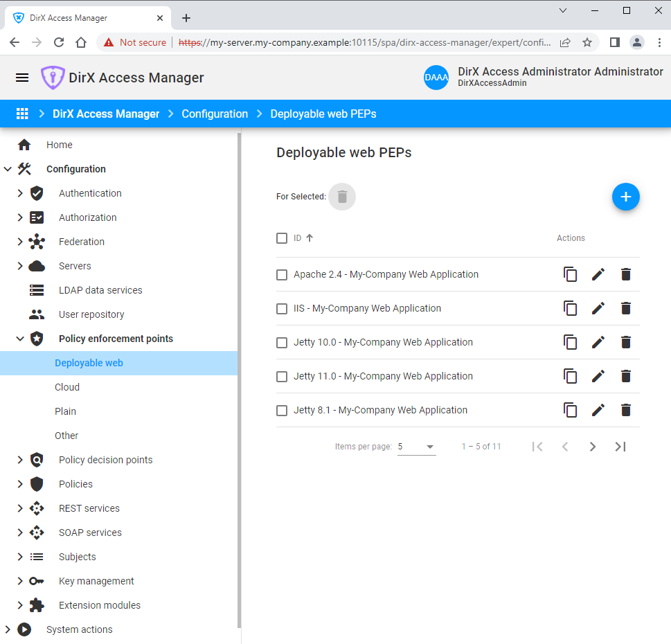
Task: Expand the Authentication tree node
Action: point(20,193)
